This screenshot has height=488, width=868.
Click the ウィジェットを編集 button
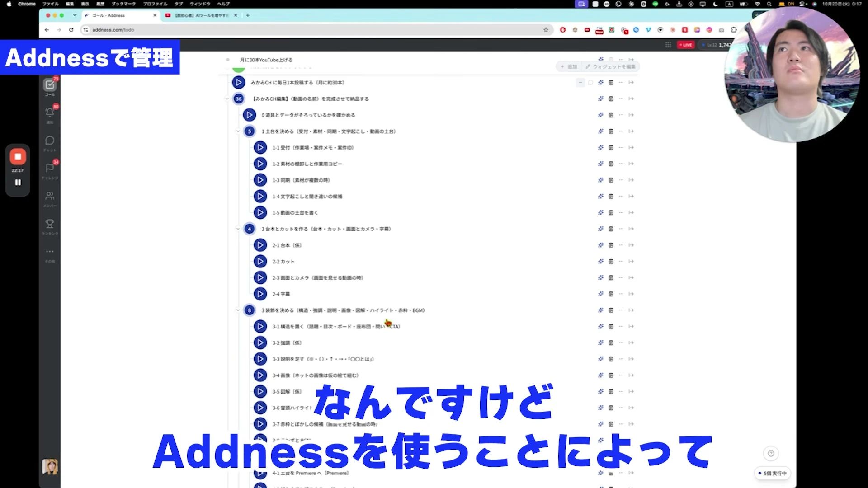[x=611, y=67]
